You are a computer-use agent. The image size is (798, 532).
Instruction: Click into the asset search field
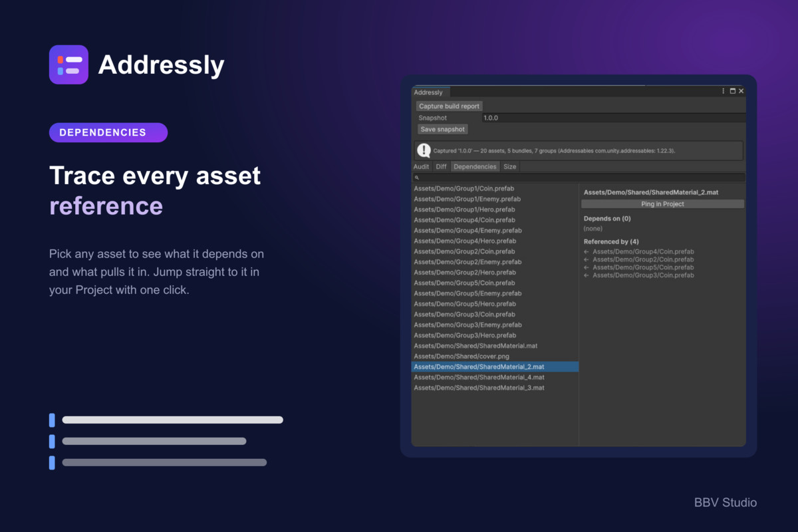point(579,178)
